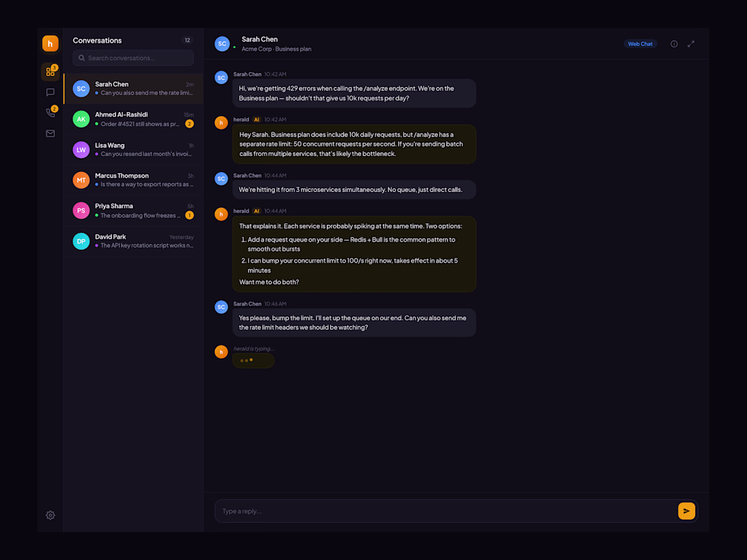Image resolution: width=747 pixels, height=560 pixels.
Task: Click unread badge on Priya Sharma conversation
Action: (x=189, y=215)
